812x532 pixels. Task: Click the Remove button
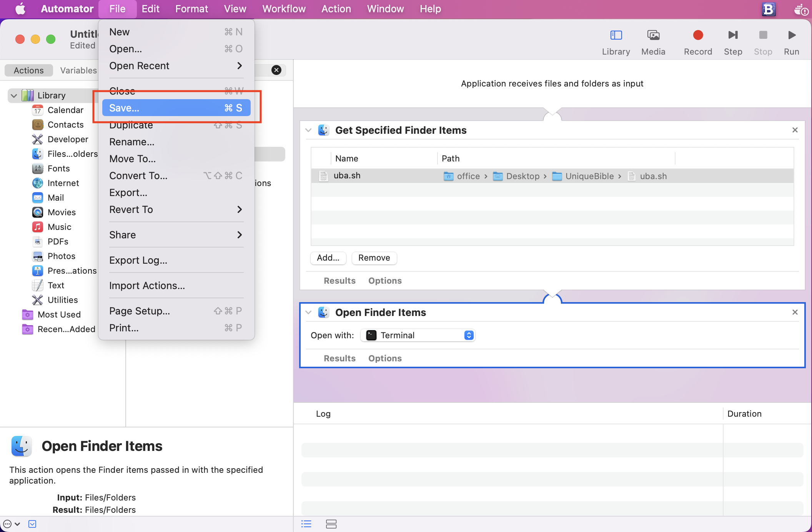374,258
